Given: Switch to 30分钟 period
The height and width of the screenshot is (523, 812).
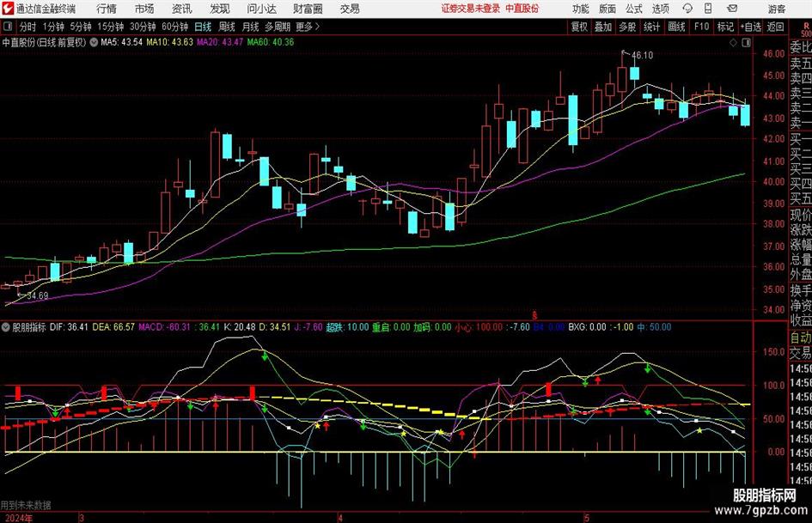Looking at the screenshot, I should click(x=143, y=27).
